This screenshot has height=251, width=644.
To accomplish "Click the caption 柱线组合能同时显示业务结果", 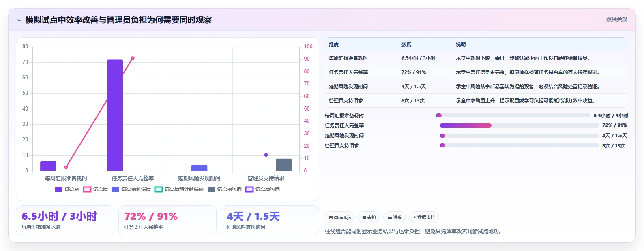I will click(x=414, y=232).
